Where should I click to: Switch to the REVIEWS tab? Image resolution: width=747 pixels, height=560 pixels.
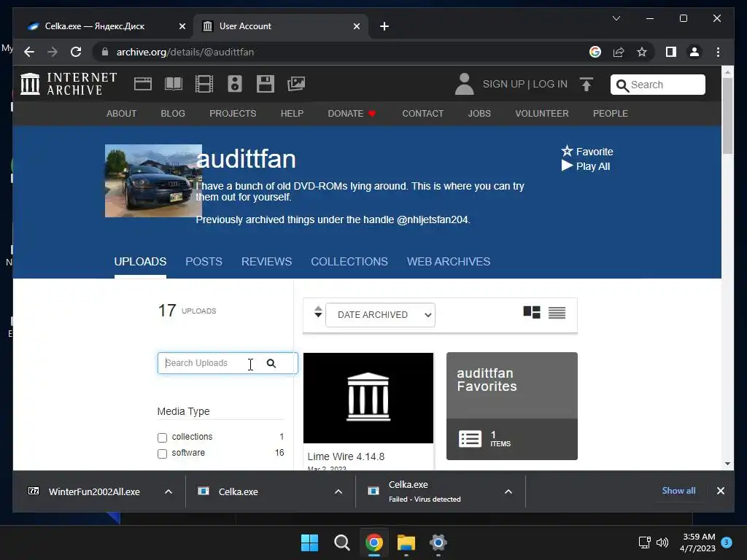click(x=266, y=262)
